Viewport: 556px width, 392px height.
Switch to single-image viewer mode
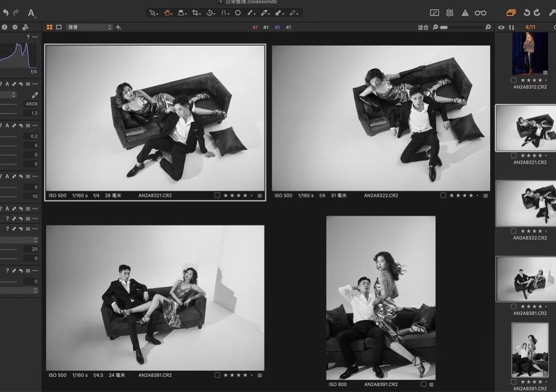59,27
